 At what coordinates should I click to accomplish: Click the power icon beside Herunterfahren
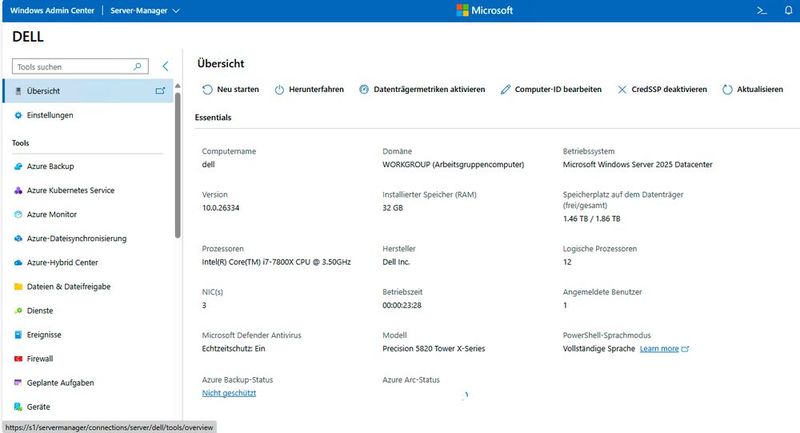pyautogui.click(x=279, y=90)
